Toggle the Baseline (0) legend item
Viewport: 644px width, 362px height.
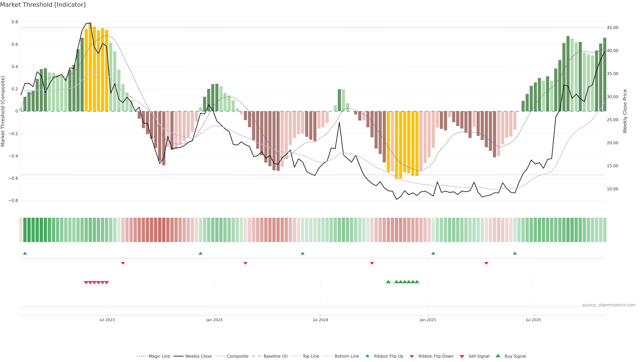pyautogui.click(x=275, y=356)
